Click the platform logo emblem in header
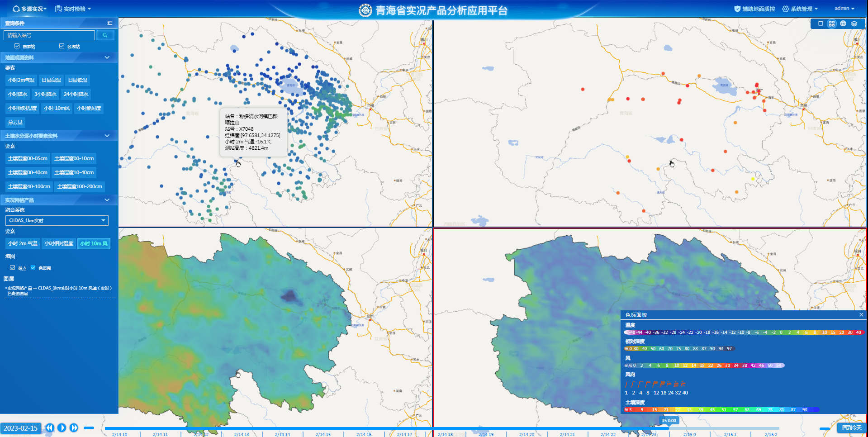Screen dimensions: 868x437 (365, 10)
